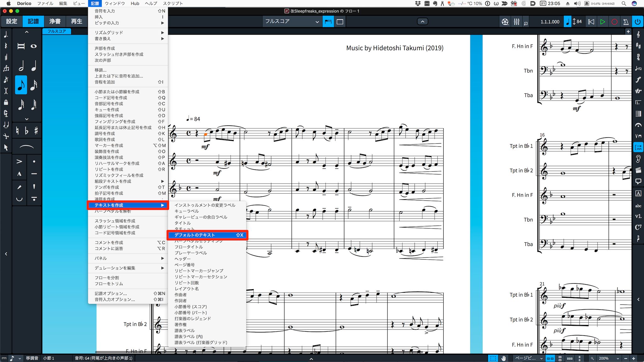Screen dimensions: 644x362
Task: Open the 200% zoom dropdown
Action: tap(608, 358)
